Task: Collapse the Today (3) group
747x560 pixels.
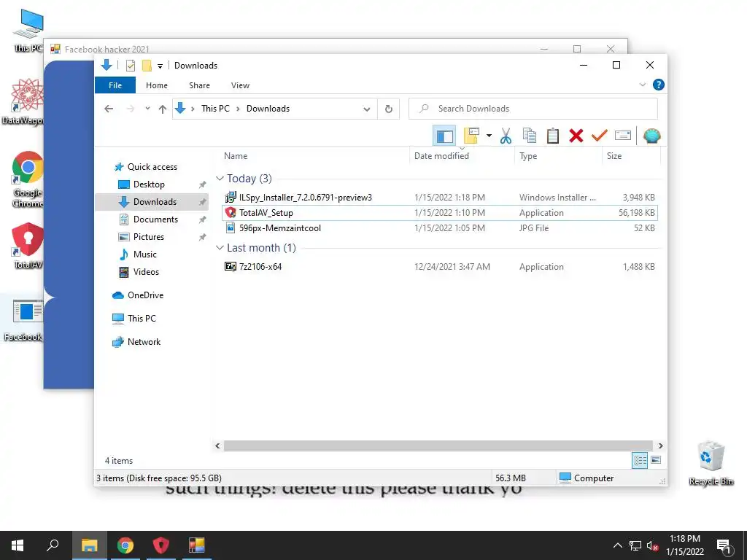Action: coord(220,179)
